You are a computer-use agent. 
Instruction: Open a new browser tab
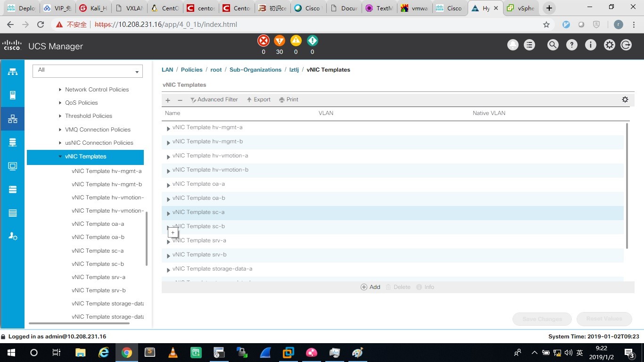(x=549, y=8)
